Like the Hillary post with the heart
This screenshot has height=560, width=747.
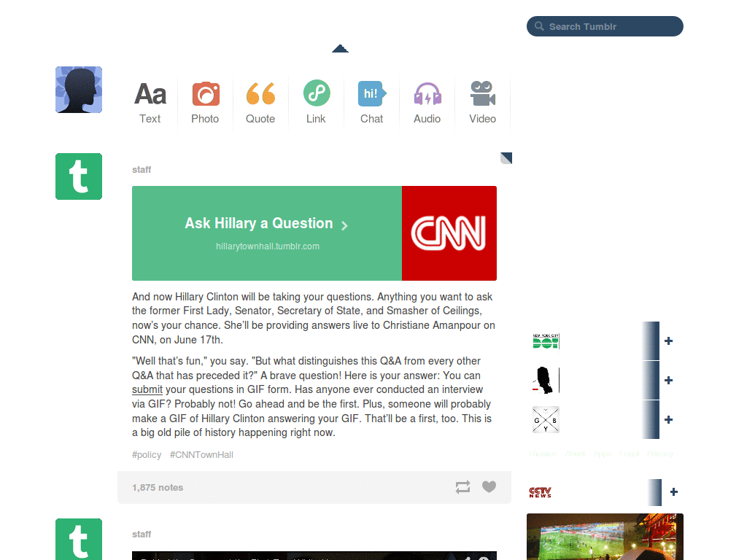489,486
